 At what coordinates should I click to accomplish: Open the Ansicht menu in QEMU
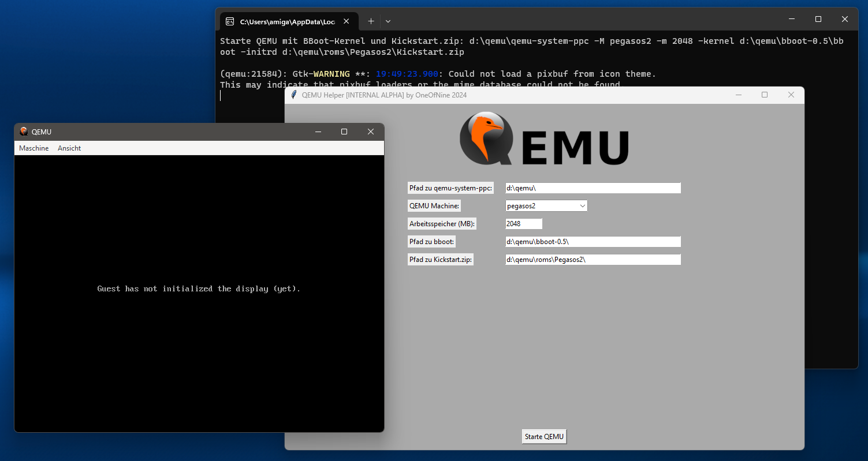click(69, 148)
